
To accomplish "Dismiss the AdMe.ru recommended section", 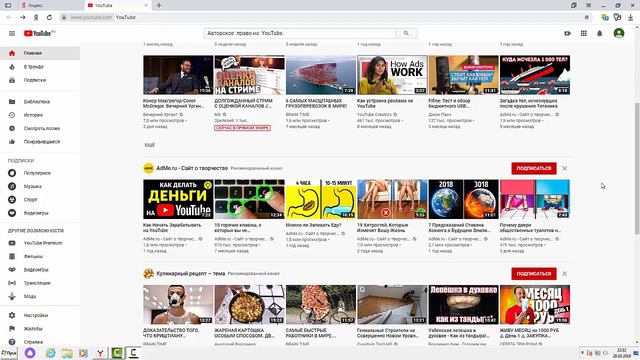I will (564, 168).
